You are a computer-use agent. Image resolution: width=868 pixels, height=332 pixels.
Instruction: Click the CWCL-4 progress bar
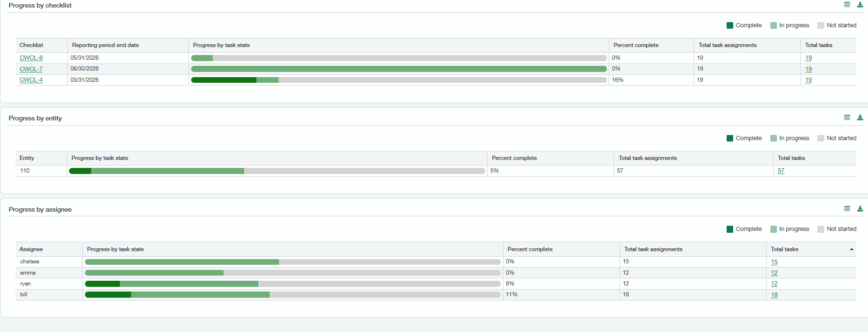coord(399,80)
